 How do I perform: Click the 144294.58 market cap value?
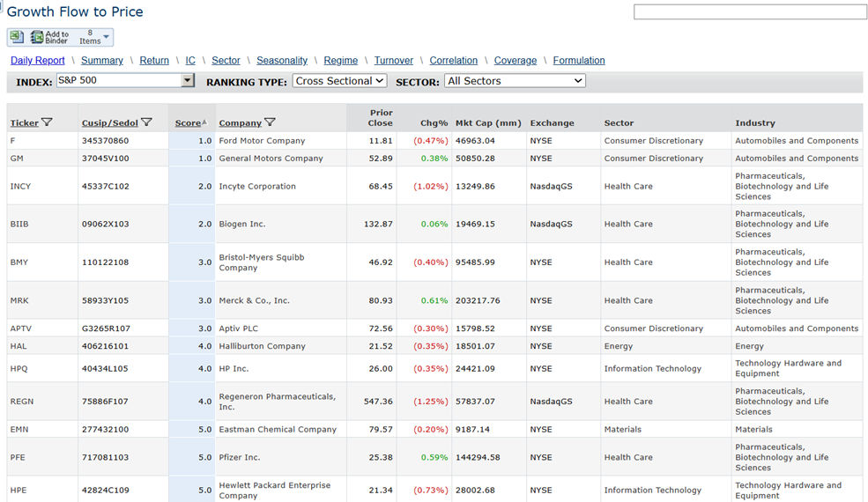(478, 457)
